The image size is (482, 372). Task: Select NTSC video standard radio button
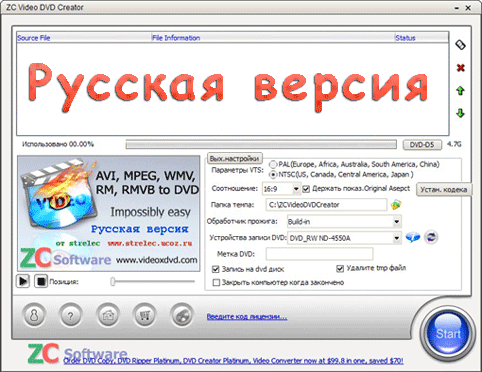pos(273,174)
